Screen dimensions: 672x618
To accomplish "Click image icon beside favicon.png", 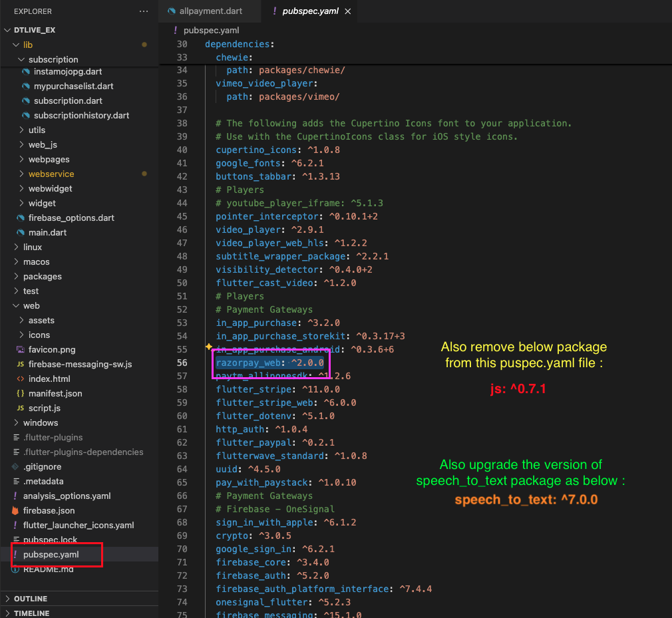I will (x=20, y=349).
